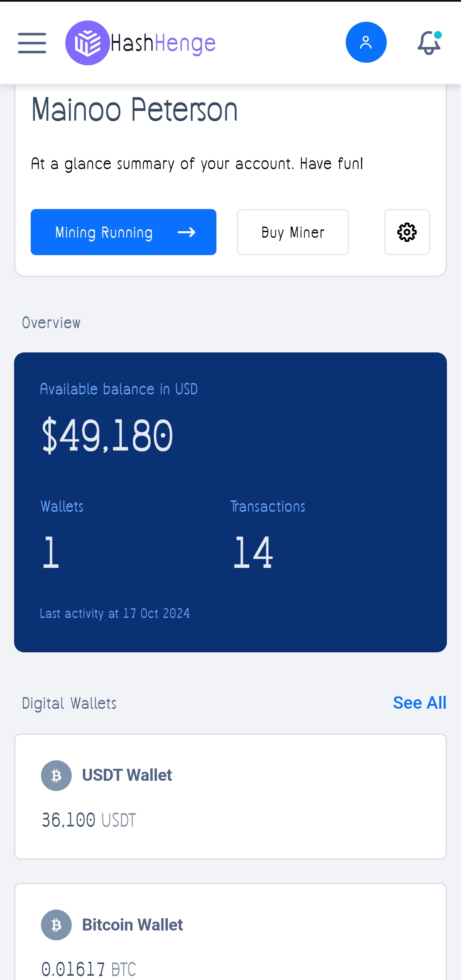461x980 pixels.
Task: Tap the Bitcoin Wallet coin icon
Action: pos(56,925)
